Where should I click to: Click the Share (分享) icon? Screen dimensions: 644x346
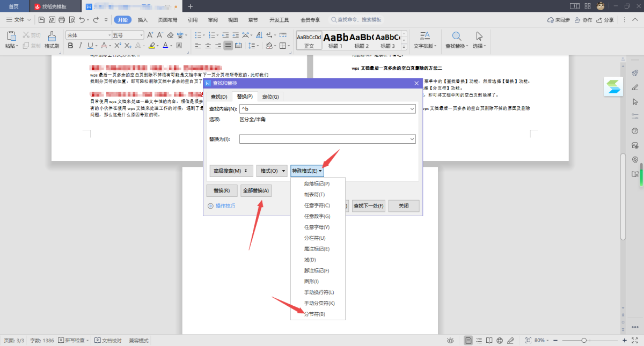coord(605,20)
